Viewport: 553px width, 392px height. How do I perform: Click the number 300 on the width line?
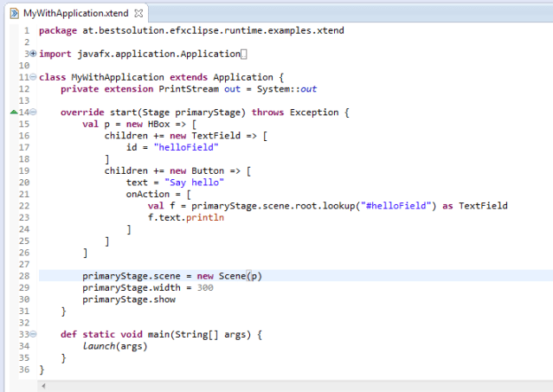(x=205, y=287)
